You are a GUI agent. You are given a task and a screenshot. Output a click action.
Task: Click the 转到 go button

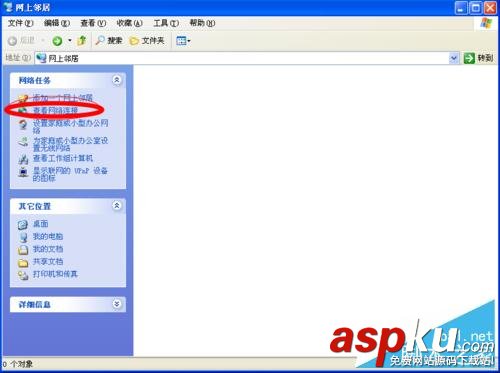click(478, 58)
